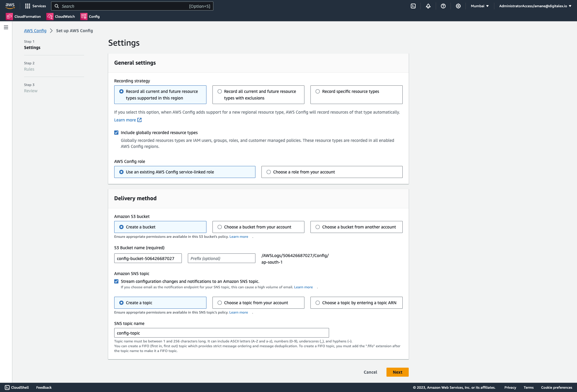Select Choose a bucket from your account
577x392 pixels.
[x=220, y=227]
